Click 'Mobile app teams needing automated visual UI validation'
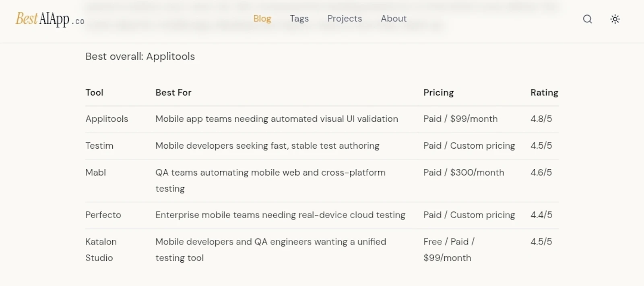This screenshot has height=286, width=644. 277,119
